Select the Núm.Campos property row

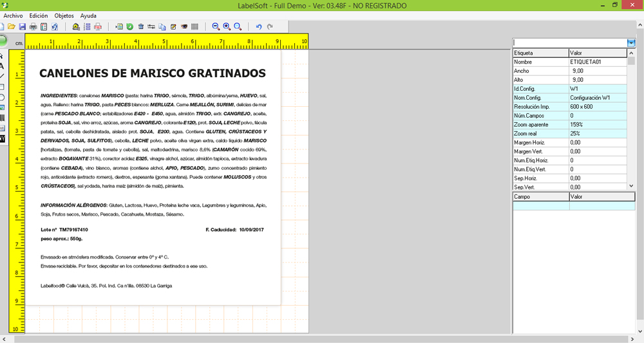pyautogui.click(x=570, y=116)
